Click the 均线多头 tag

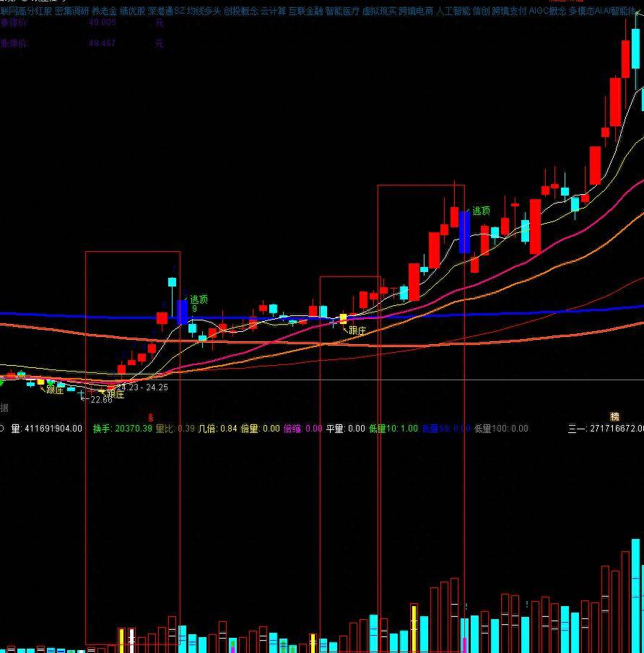[204, 12]
